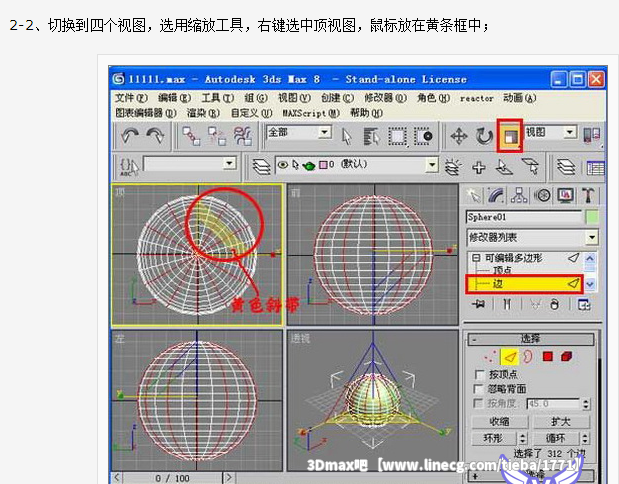Tick the 按角度 checkbox
The height and width of the screenshot is (484, 619).
click(478, 403)
